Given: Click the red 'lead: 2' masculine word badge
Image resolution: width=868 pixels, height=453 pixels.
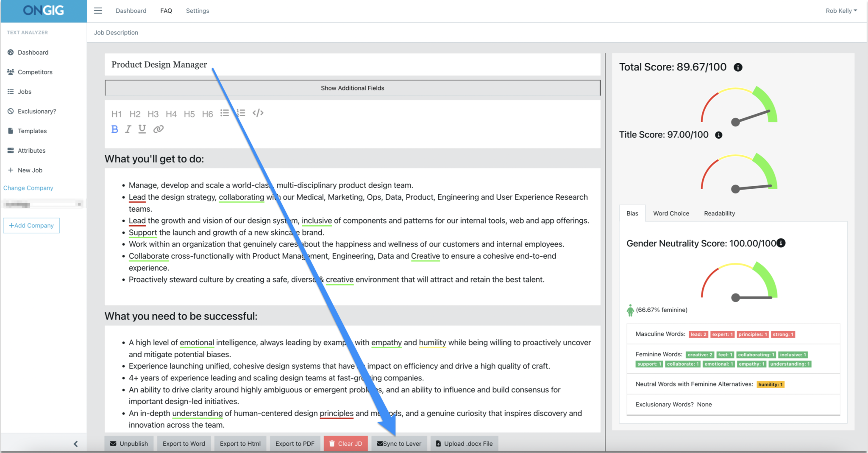Looking at the screenshot, I should click(x=698, y=334).
